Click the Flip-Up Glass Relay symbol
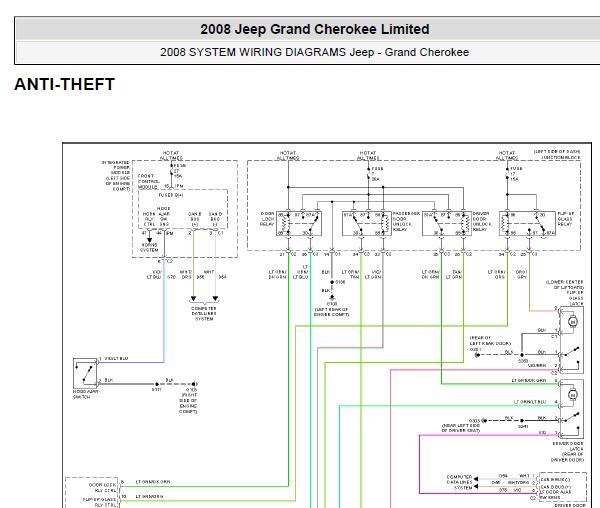Viewport: 600px width, 508px height. point(527,223)
